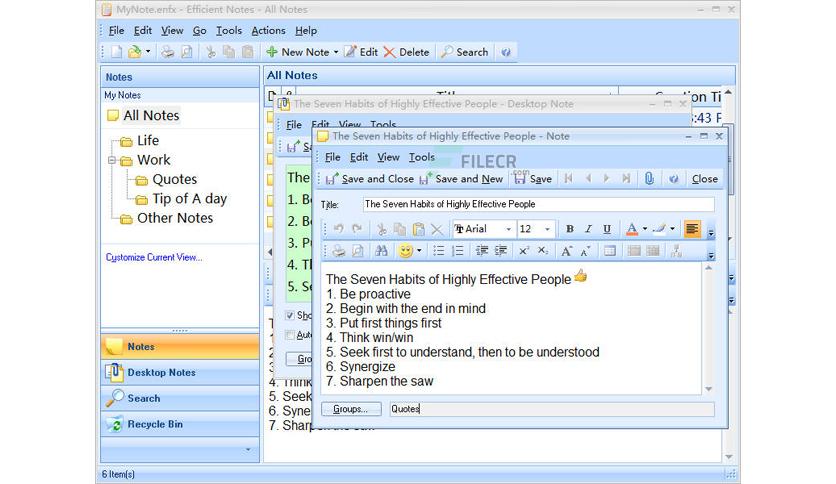This screenshot has width=836, height=484.
Task: Open the New Note dropdown arrow
Action: [x=336, y=52]
